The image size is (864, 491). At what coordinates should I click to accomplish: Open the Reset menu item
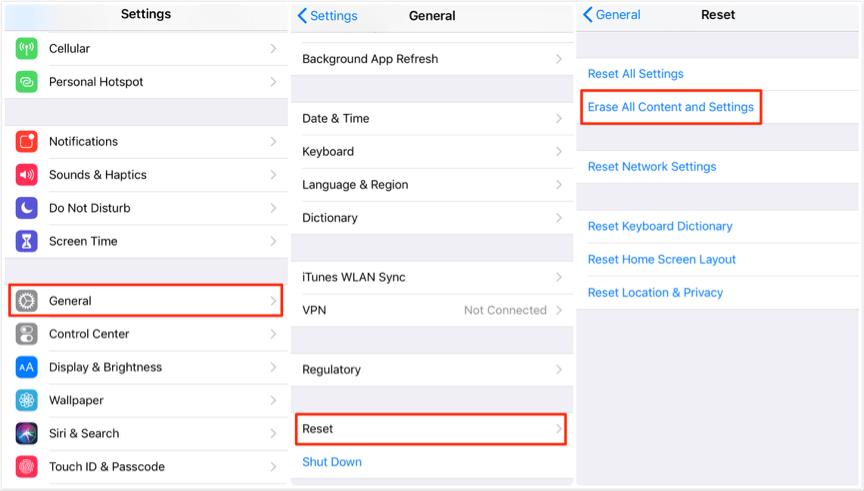click(x=431, y=429)
